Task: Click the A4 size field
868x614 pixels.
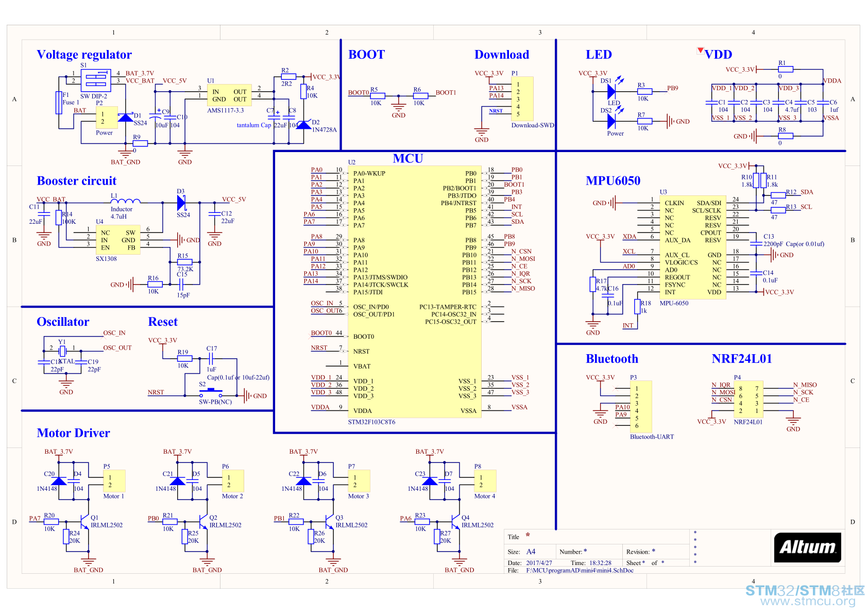Action: click(531, 552)
